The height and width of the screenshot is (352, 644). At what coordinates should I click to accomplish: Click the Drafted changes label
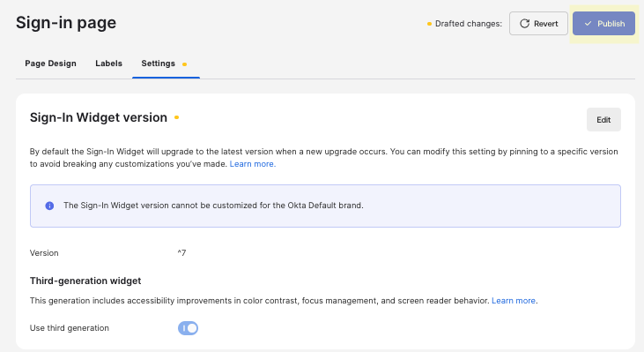point(468,24)
